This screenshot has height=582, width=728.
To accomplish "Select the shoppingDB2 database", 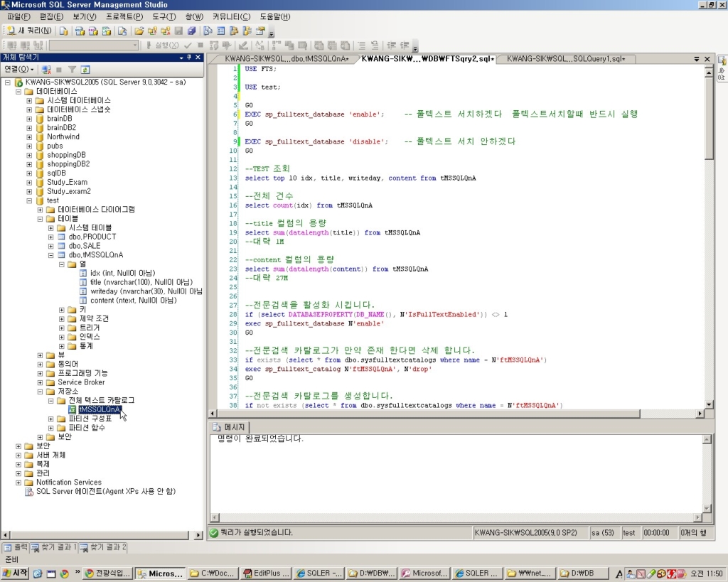I will (68, 164).
